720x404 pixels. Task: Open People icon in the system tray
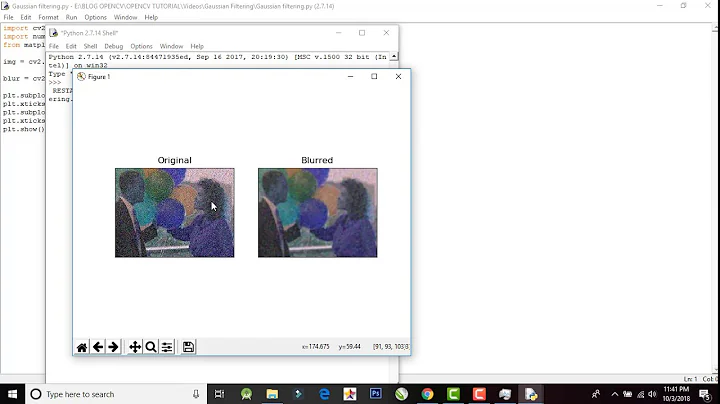[x=596, y=394]
